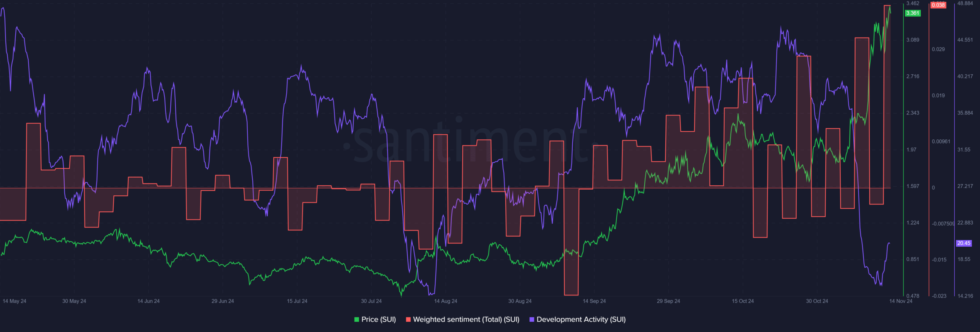
Task: Click the 3.089 price axis value
Action: [x=913, y=40]
